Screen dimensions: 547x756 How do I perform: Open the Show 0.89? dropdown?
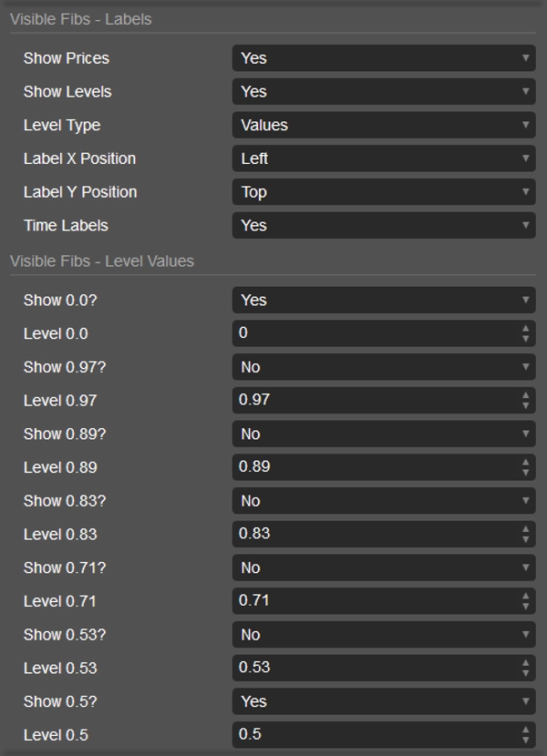383,434
